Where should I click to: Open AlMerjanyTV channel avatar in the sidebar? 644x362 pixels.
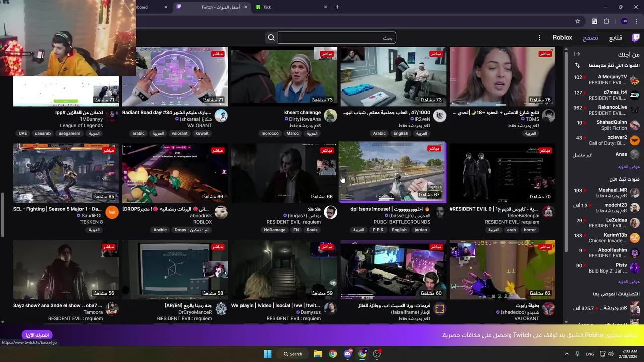click(635, 80)
